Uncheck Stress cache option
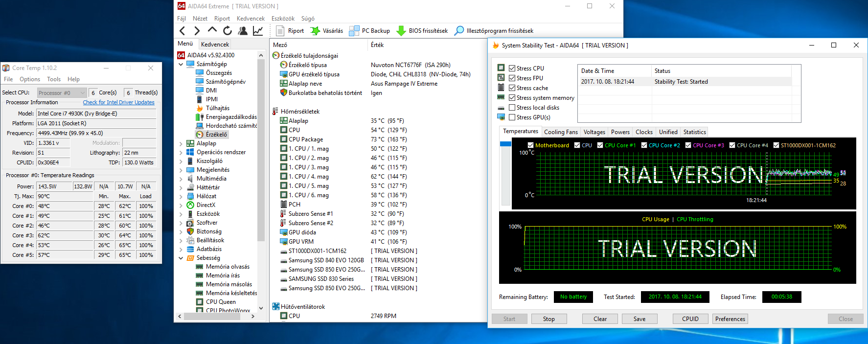The height and width of the screenshot is (344, 868). (512, 88)
